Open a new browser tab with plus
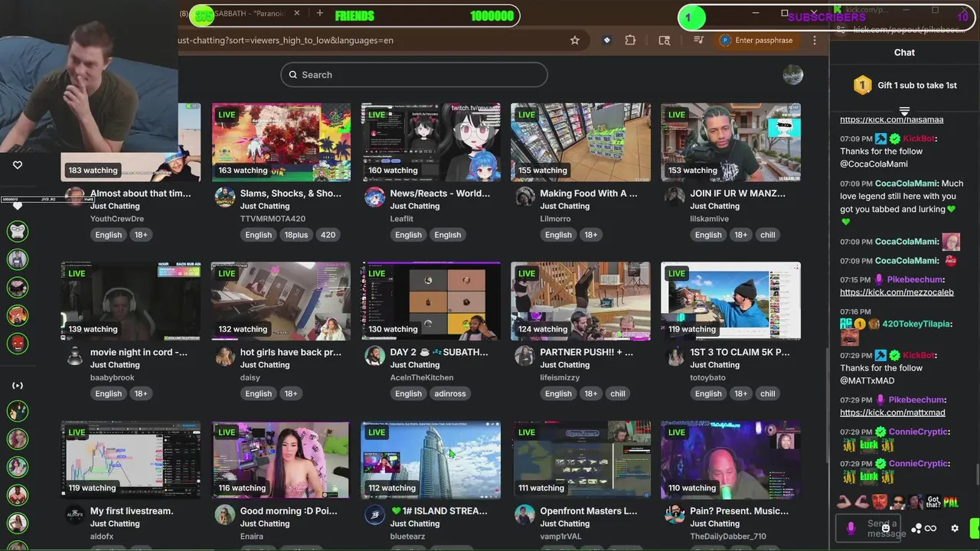This screenshot has height=551, width=980. click(319, 14)
